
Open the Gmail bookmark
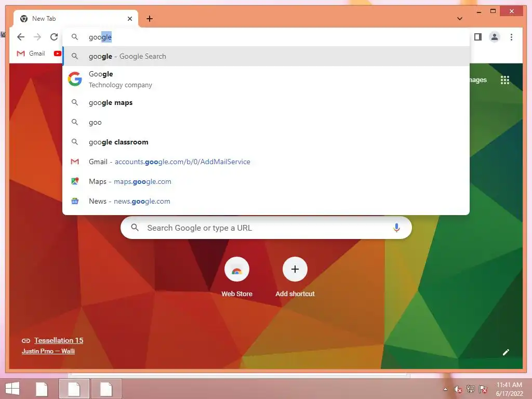click(x=31, y=54)
